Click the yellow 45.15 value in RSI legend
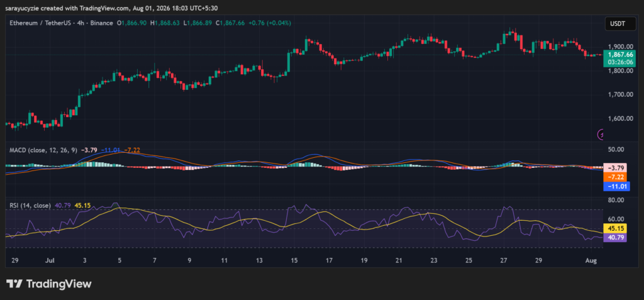 click(x=82, y=205)
